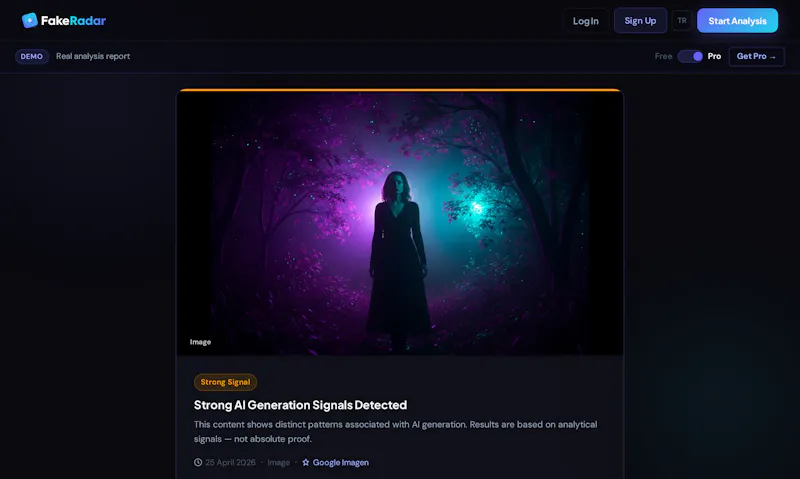Select the Free plan label
The height and width of the screenshot is (479, 800).
tap(663, 56)
